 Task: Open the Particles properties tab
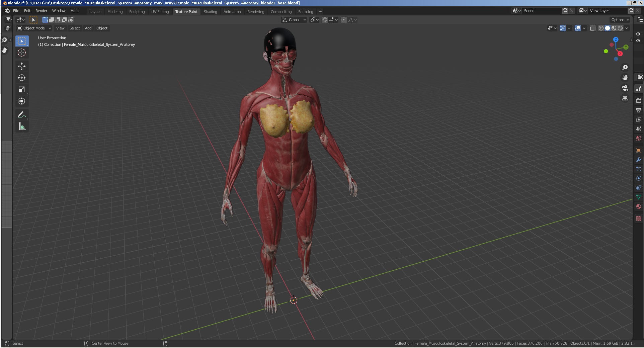[x=639, y=169]
